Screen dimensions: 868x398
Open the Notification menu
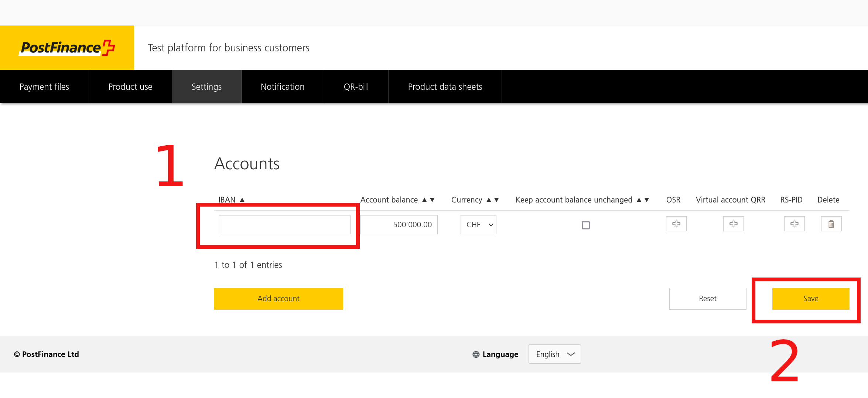283,86
